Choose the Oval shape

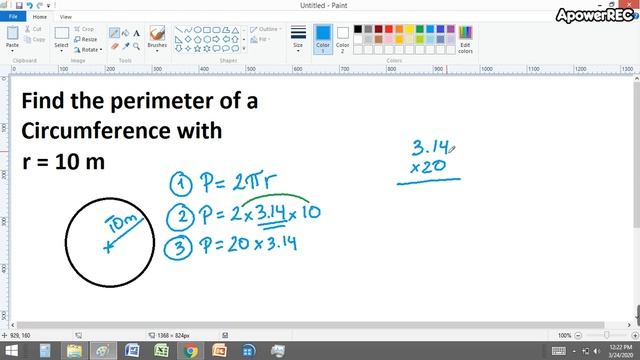pos(197,30)
